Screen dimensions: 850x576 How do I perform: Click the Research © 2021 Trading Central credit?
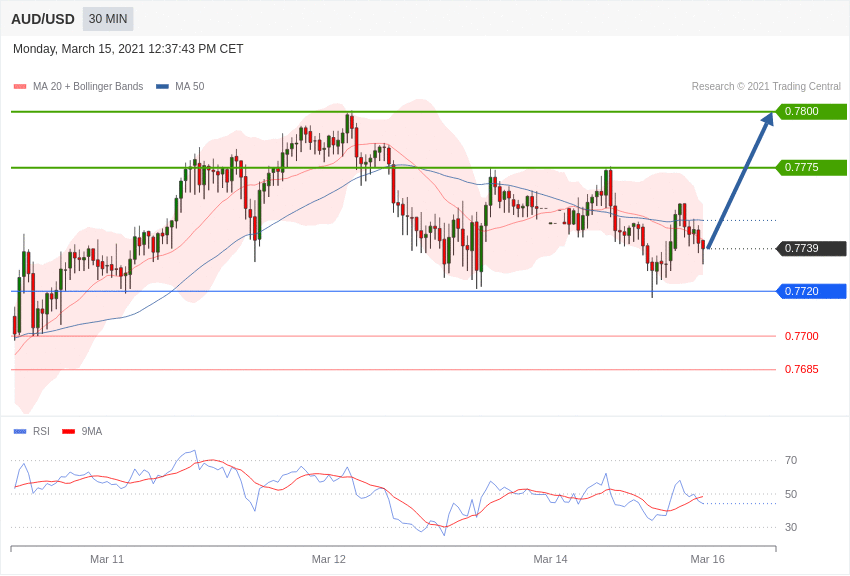766,87
